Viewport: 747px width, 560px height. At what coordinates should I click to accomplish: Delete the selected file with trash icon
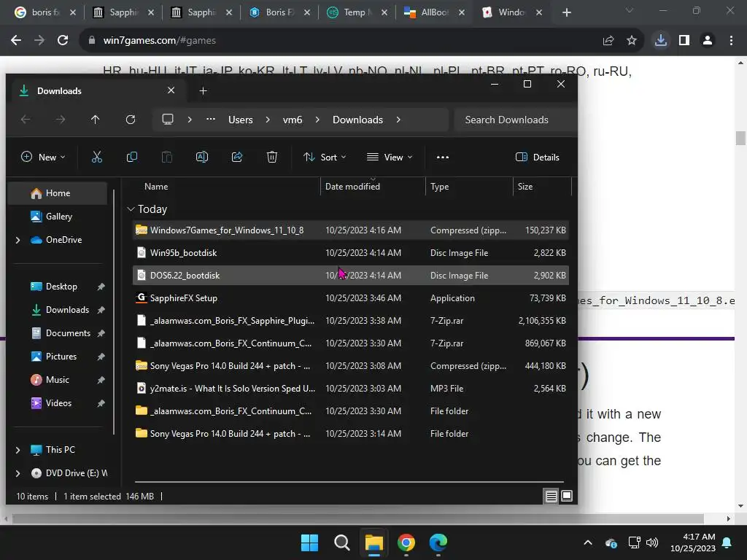click(272, 157)
